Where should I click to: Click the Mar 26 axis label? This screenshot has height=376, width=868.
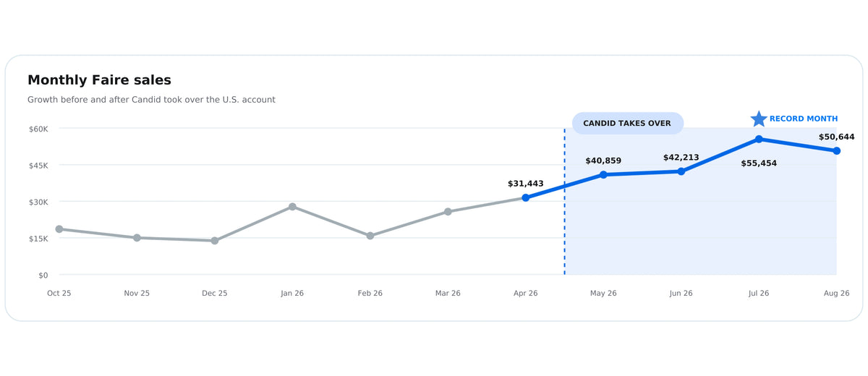pyautogui.click(x=448, y=294)
